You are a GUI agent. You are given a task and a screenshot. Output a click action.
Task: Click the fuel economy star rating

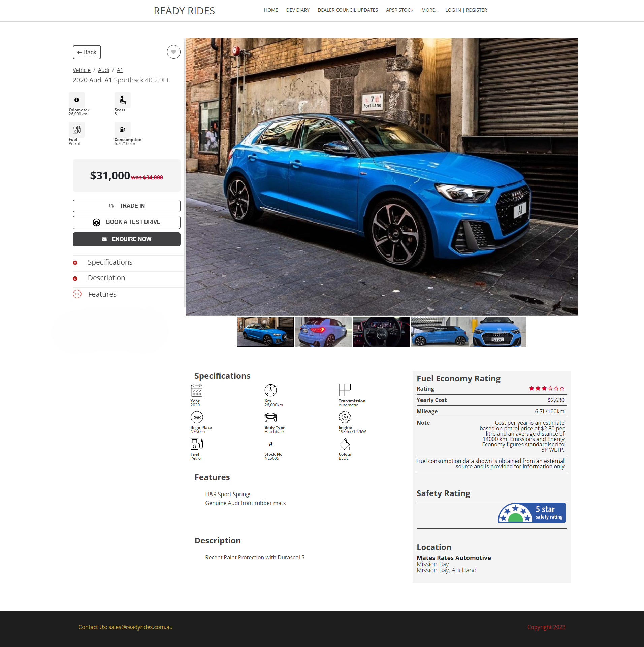[546, 389]
